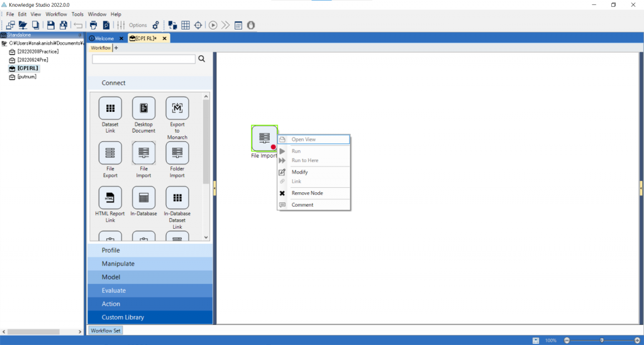
Task: Click the Run play toolbar icon
Action: (213, 25)
